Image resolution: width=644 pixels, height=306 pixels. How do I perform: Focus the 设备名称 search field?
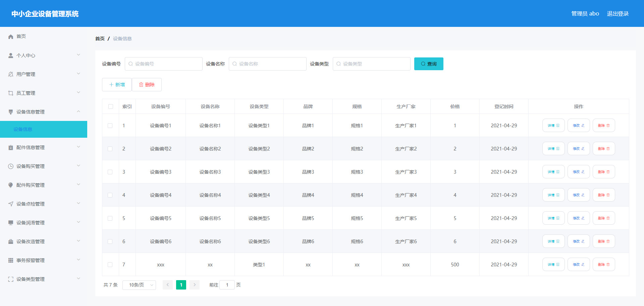click(x=268, y=64)
